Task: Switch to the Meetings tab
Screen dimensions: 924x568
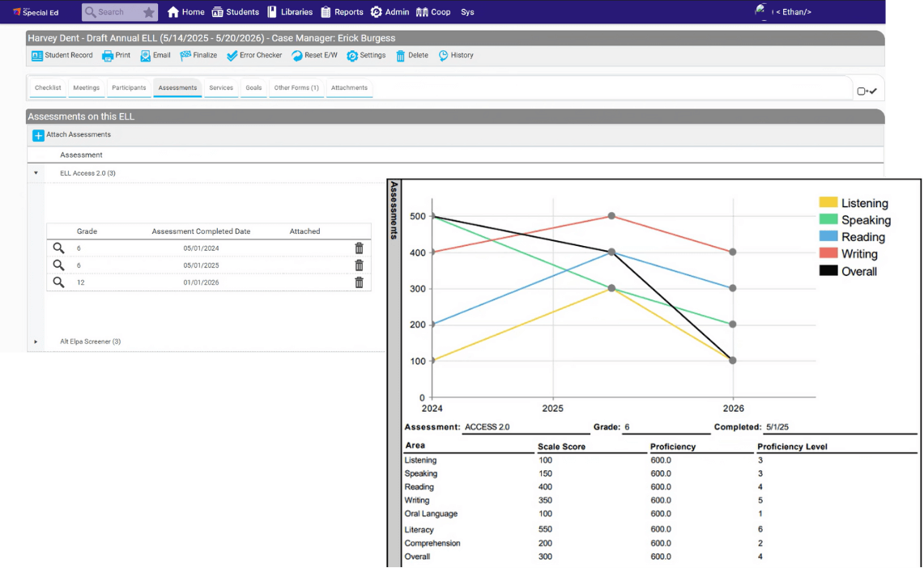Action: (86, 87)
